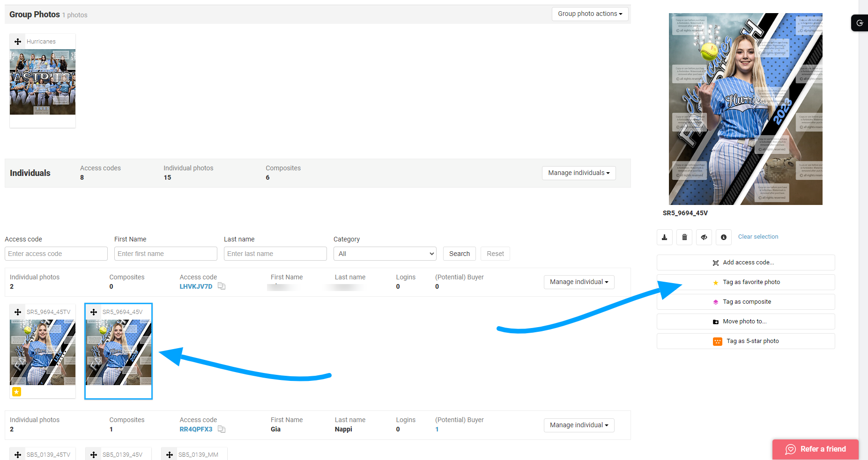Click the move handle on SB5_0139_45TV
Image resolution: width=868 pixels, height=460 pixels.
(18, 455)
